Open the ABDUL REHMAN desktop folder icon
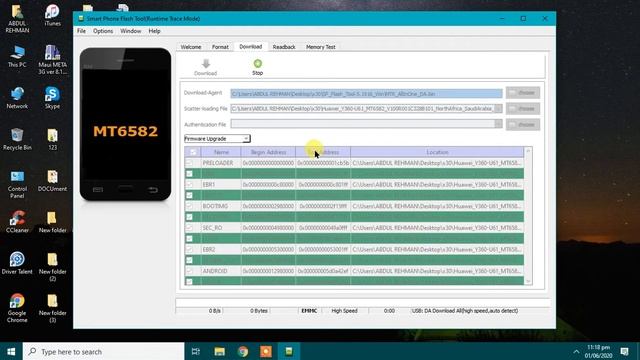The image size is (640, 360). pos(17,19)
